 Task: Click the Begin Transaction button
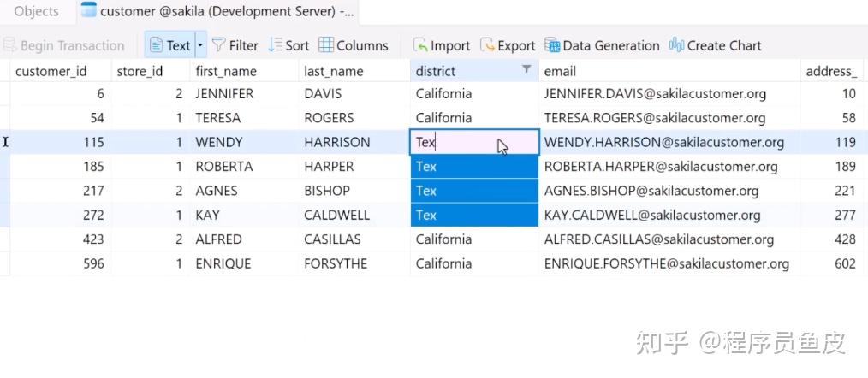point(63,45)
